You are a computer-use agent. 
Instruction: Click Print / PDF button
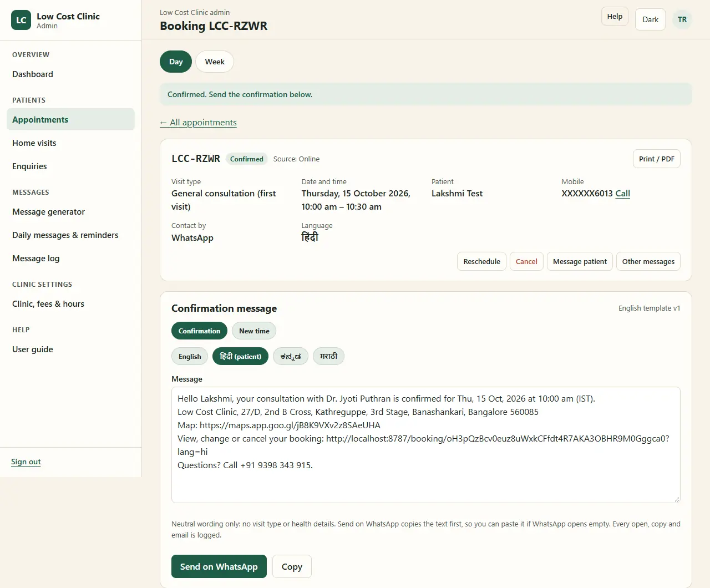click(657, 159)
